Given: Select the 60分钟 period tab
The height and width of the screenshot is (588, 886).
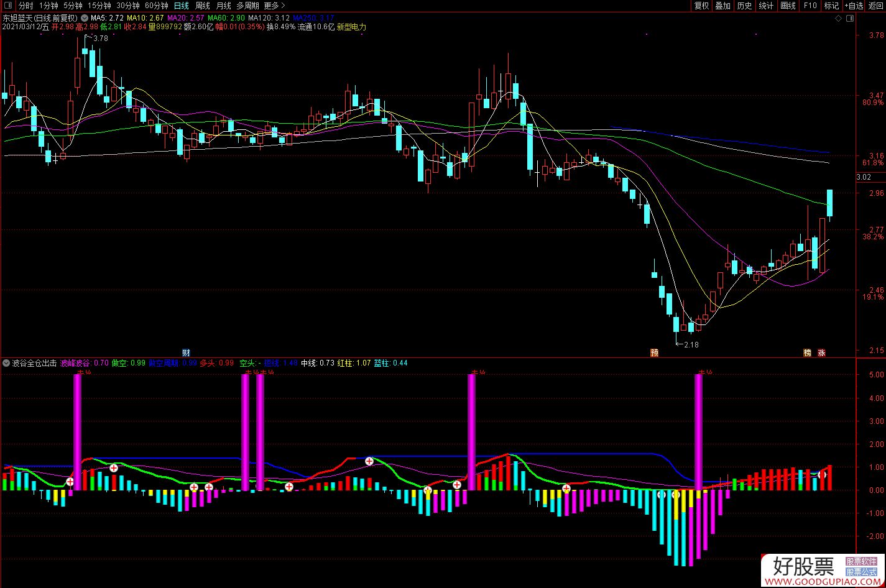Looking at the screenshot, I should tap(157, 6).
